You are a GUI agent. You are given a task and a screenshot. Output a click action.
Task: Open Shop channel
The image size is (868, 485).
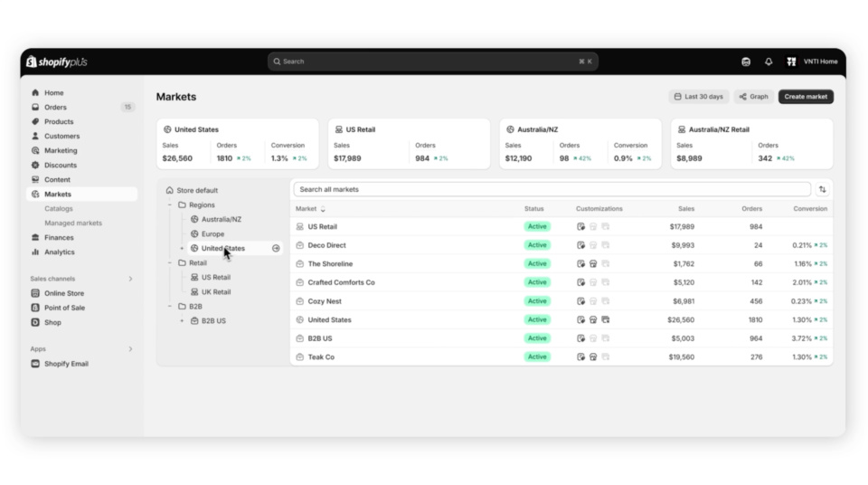[81, 322]
